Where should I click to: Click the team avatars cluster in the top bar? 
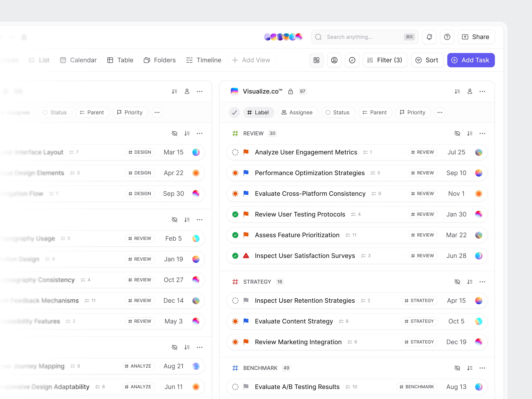tap(283, 37)
